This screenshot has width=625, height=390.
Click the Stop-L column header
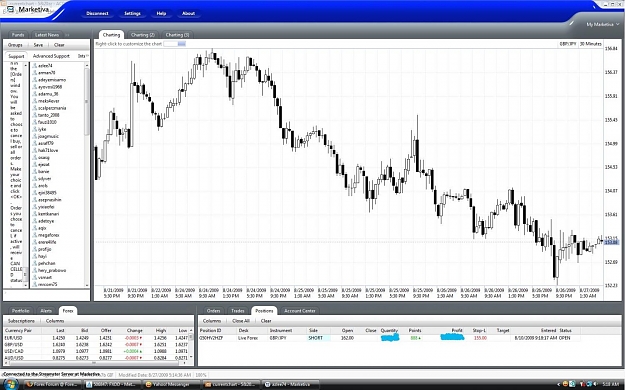point(479,331)
